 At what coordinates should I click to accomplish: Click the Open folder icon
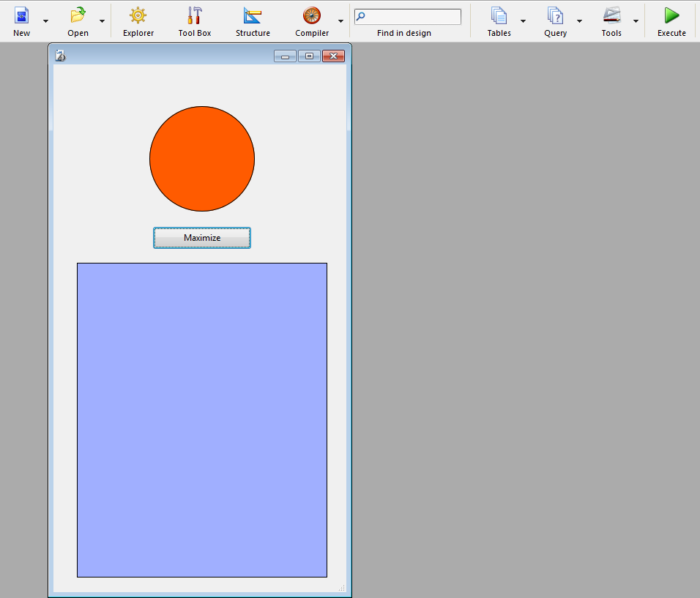coord(78,16)
